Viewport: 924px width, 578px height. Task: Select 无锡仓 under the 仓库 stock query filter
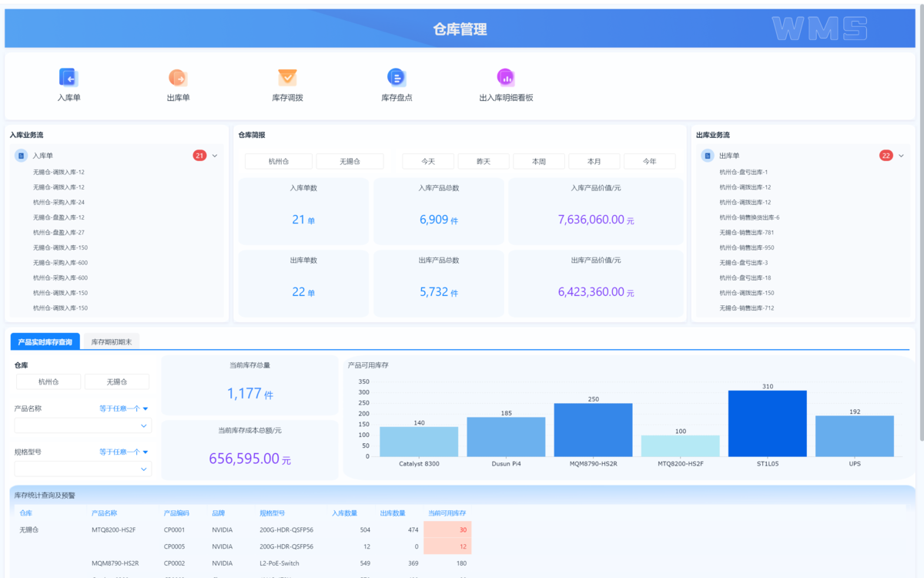[117, 381]
